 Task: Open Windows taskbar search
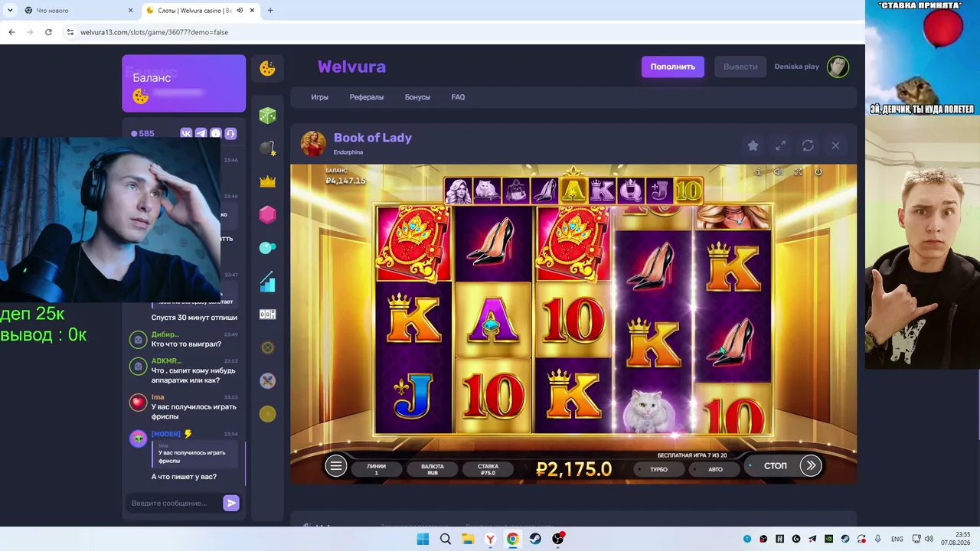[445, 539]
